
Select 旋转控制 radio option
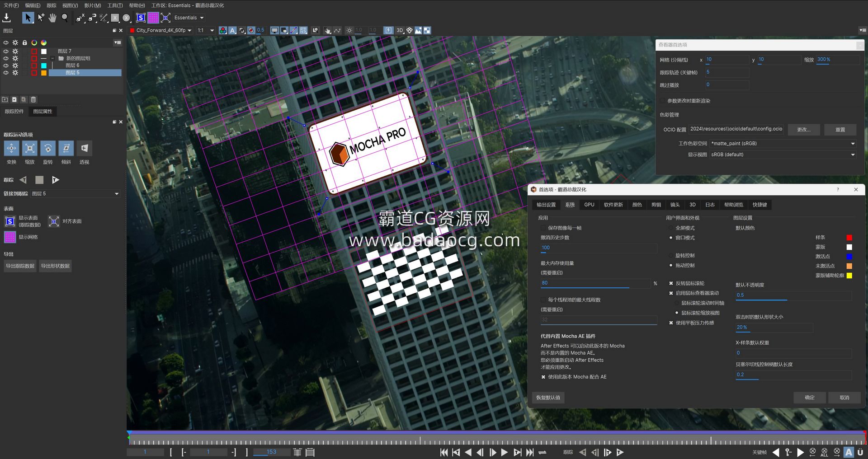tap(671, 255)
